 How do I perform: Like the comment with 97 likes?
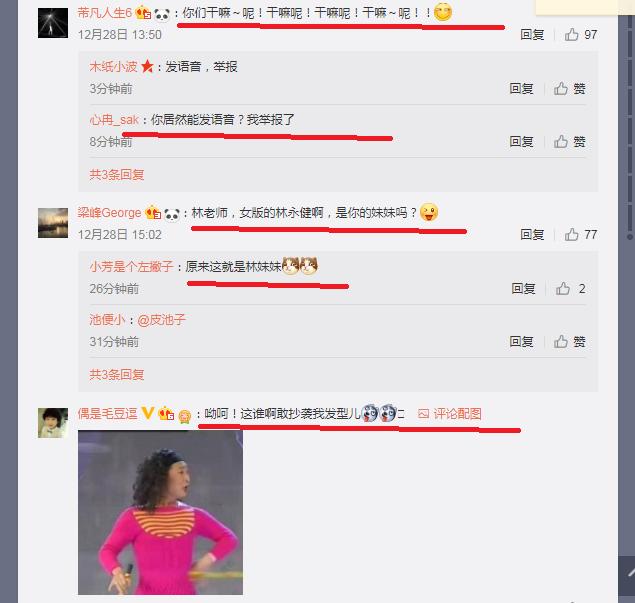pos(580,35)
